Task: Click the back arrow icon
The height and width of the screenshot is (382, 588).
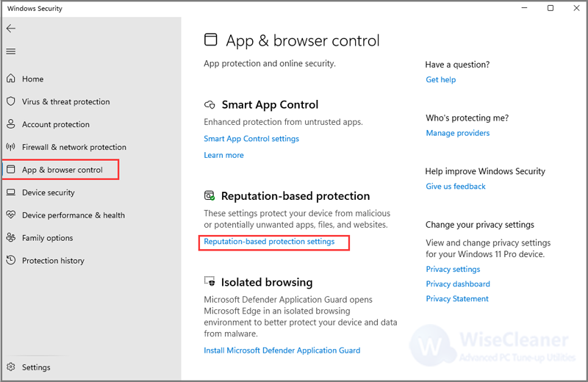Action: click(11, 29)
